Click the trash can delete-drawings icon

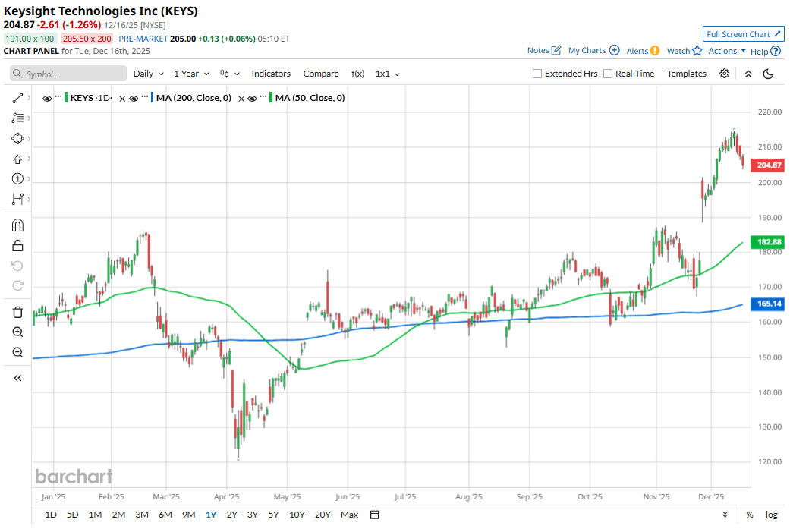coord(17,312)
